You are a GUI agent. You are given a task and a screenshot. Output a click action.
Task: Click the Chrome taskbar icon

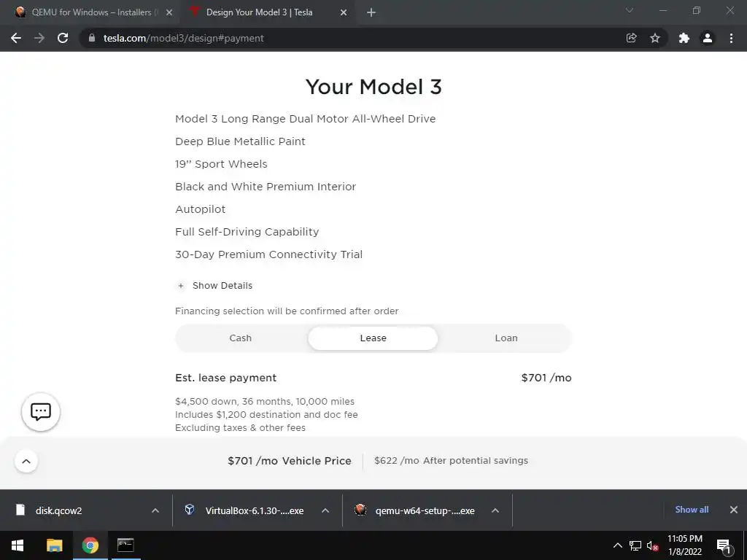pos(90,545)
